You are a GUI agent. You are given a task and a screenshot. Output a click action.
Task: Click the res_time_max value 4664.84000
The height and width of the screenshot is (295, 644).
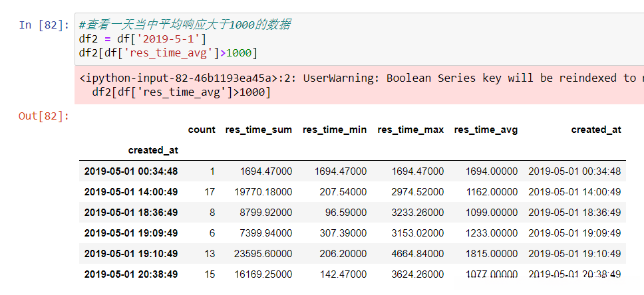click(x=417, y=254)
